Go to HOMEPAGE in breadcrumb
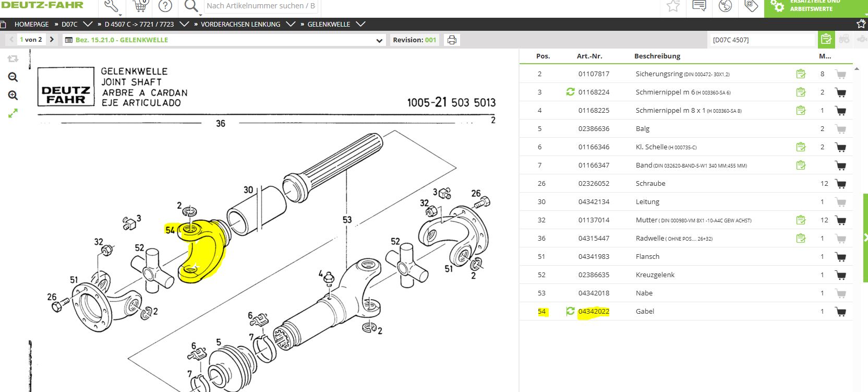The width and height of the screenshot is (868, 392). pos(31,25)
